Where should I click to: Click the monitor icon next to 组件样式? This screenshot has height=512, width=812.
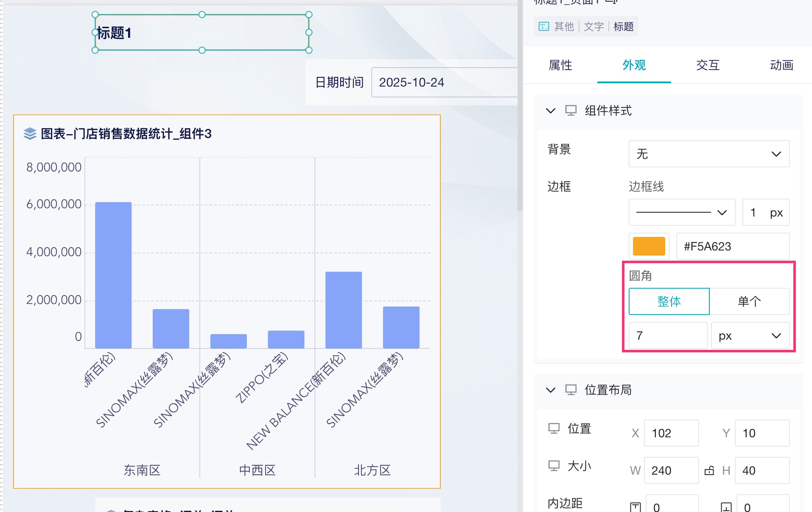pos(571,111)
